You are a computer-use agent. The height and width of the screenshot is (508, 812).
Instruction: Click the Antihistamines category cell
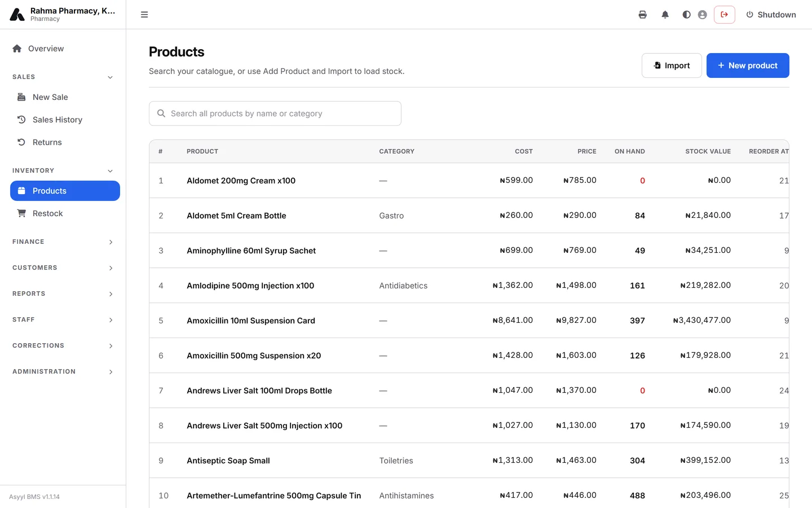pyautogui.click(x=407, y=496)
